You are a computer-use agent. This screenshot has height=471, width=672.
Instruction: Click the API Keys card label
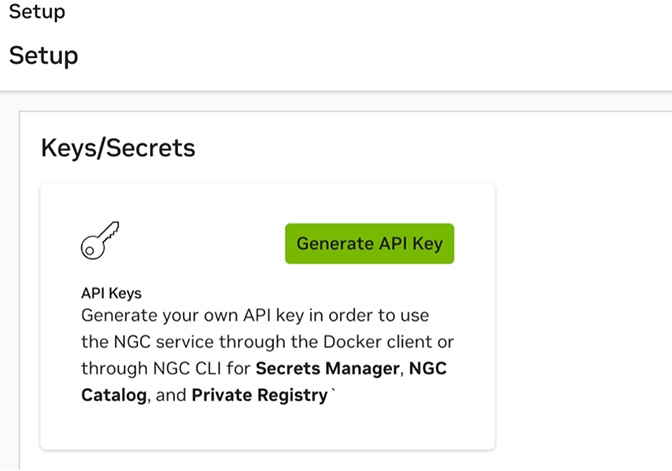click(111, 294)
